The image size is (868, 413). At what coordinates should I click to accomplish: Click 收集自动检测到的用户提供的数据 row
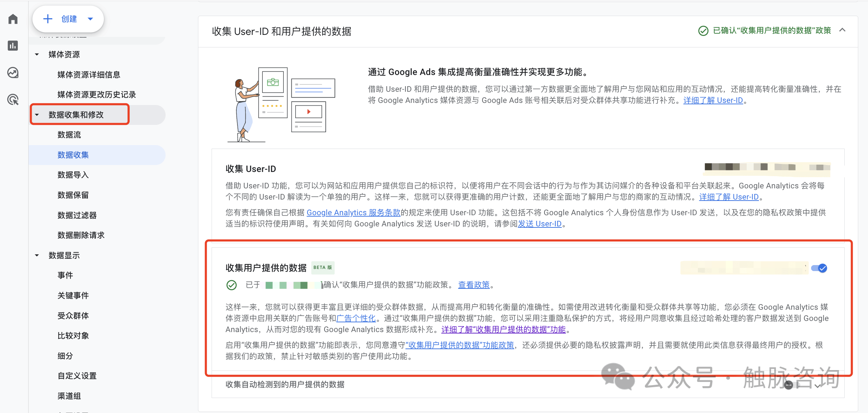[x=528, y=384]
